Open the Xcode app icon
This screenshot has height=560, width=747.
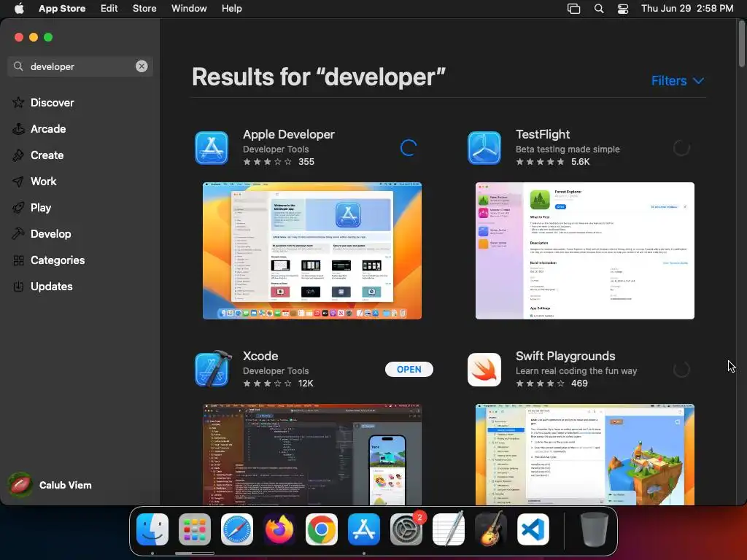click(212, 369)
